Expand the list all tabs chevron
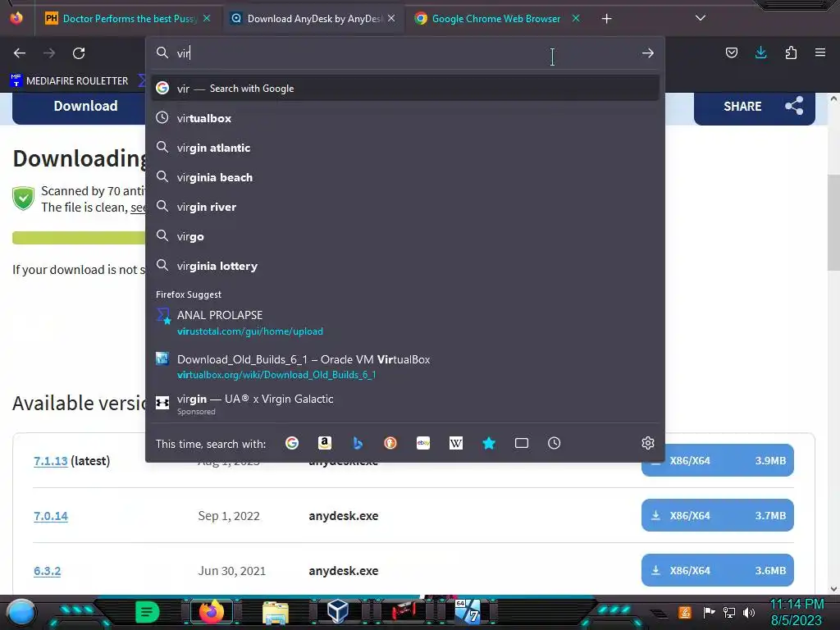Viewport: 840px width, 630px height. (701, 18)
